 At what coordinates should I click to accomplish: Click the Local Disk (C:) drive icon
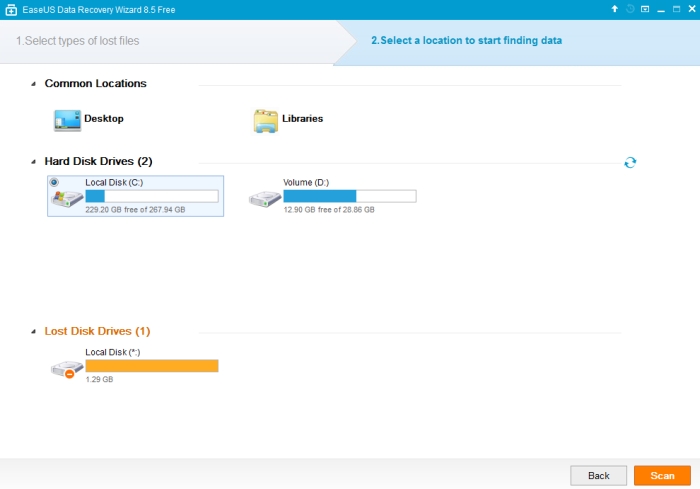pyautogui.click(x=67, y=198)
